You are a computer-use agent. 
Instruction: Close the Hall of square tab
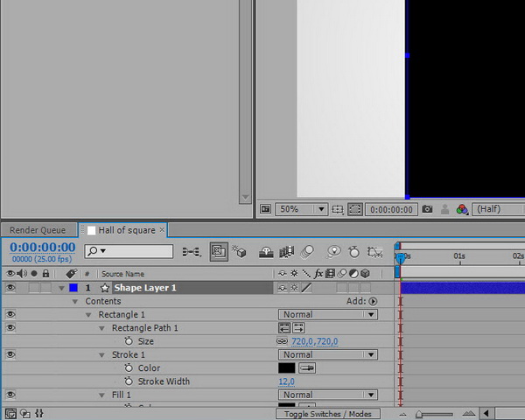(162, 230)
